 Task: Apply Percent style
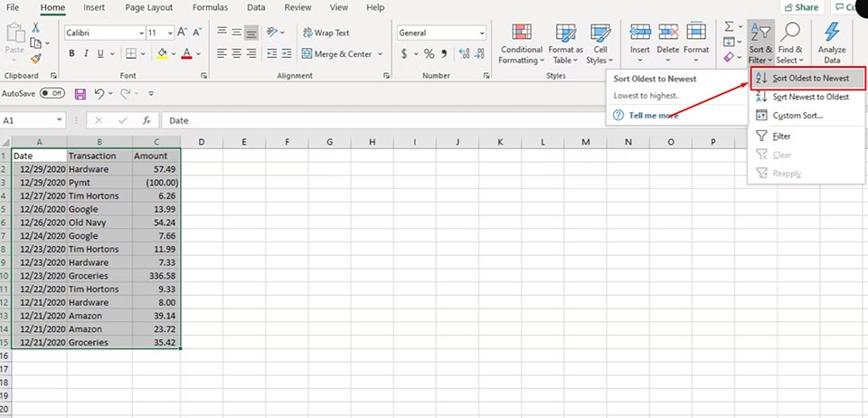point(429,53)
